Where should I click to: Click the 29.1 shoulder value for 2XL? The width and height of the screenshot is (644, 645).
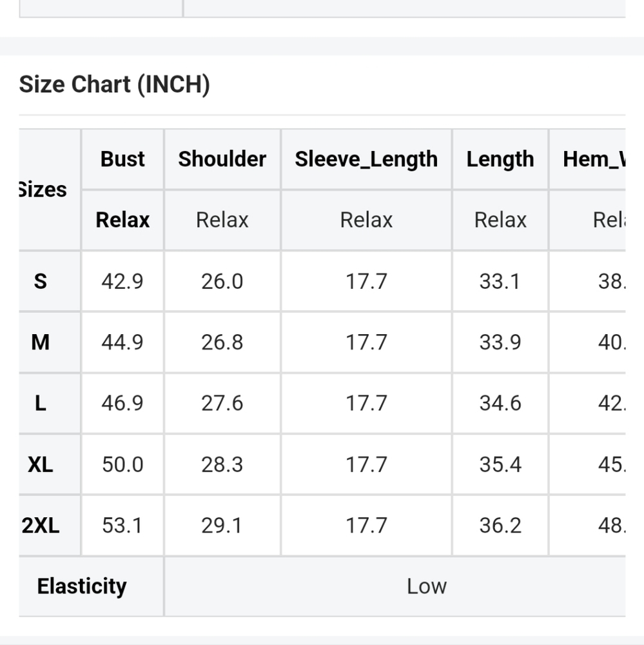tap(222, 525)
